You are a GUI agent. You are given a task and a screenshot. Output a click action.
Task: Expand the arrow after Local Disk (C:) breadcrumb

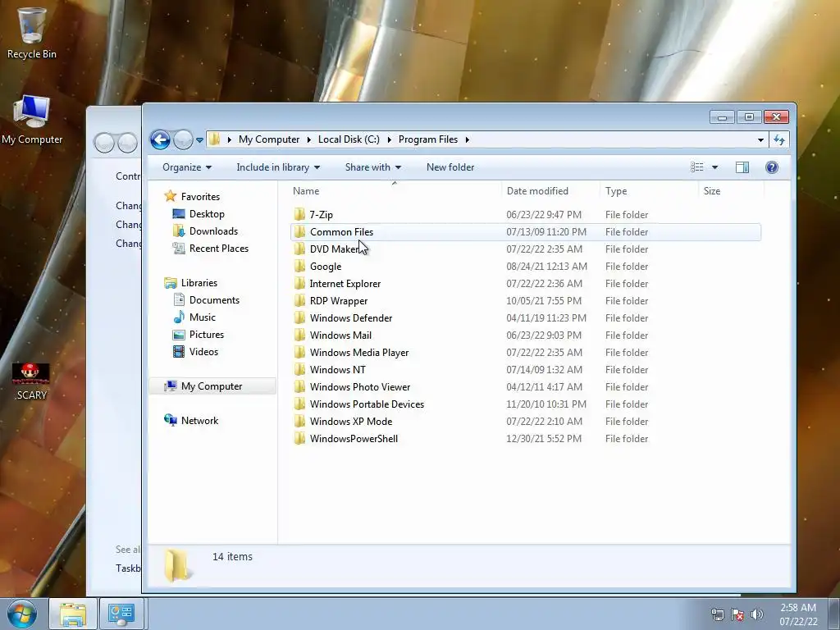[x=388, y=139]
